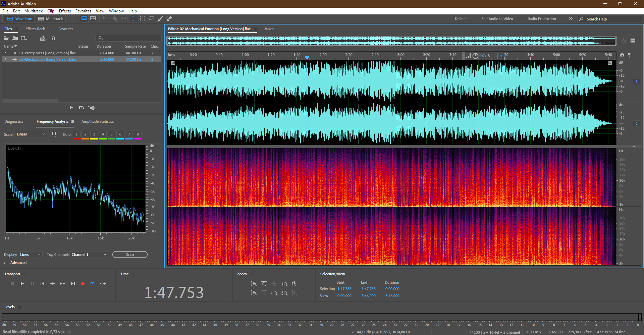Viewport: 644px width, 335px height.
Task: Click the Zoom In Amplitude icon
Action: click(254, 284)
